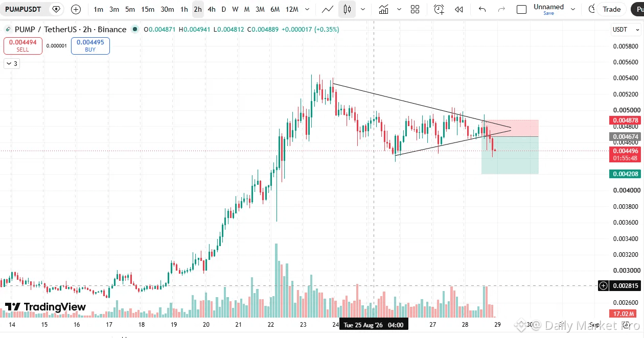Click the Trade button

tap(611, 9)
